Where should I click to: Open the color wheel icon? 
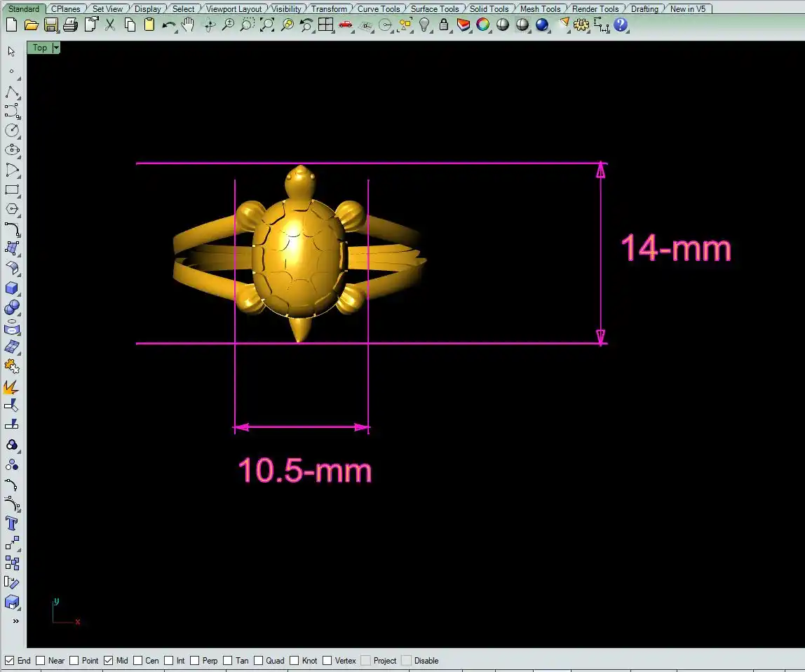click(x=483, y=25)
